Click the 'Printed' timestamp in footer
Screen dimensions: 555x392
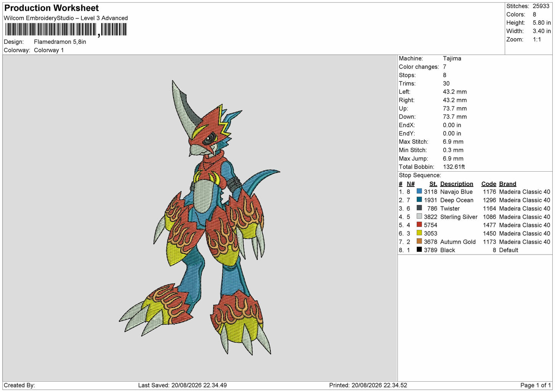368,385
